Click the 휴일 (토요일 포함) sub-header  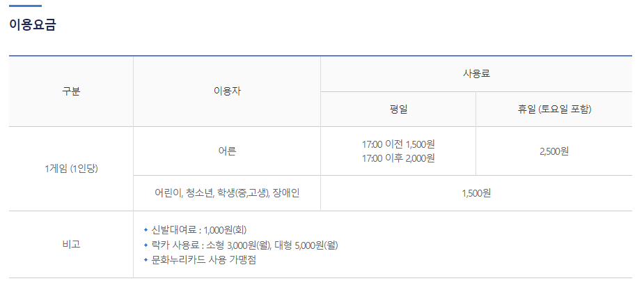pos(554,109)
